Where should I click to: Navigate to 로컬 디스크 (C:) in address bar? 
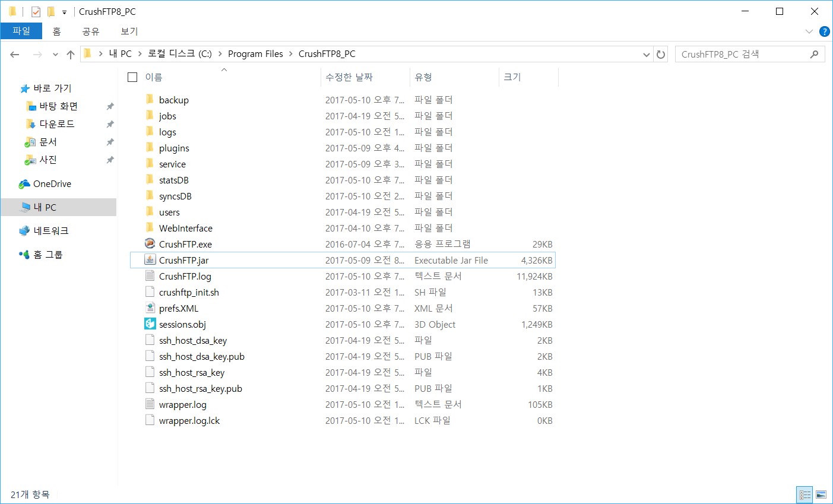[179, 54]
